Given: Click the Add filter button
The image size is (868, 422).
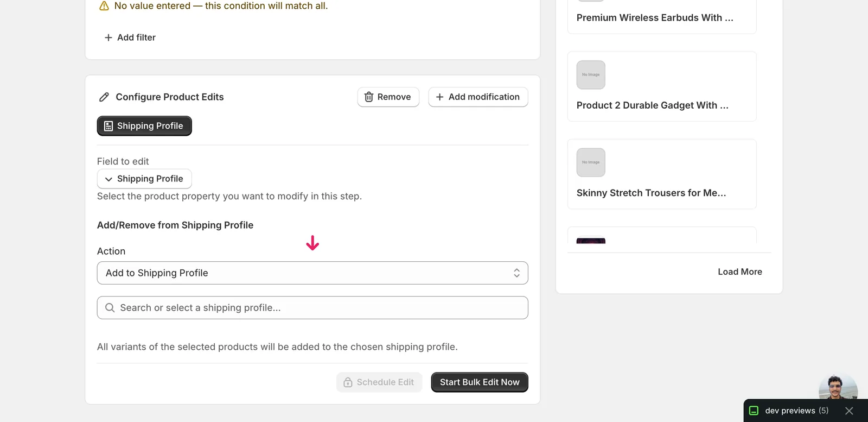Looking at the screenshot, I should [x=130, y=37].
